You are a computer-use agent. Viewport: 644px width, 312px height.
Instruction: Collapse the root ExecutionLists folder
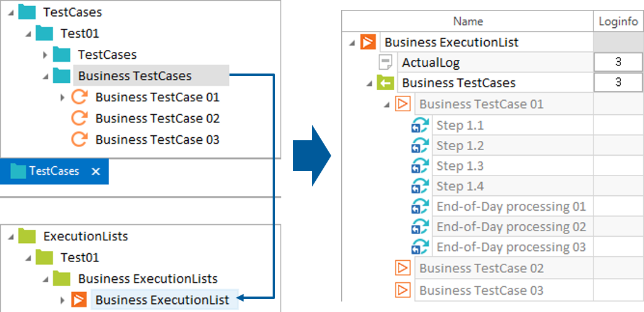click(x=10, y=237)
